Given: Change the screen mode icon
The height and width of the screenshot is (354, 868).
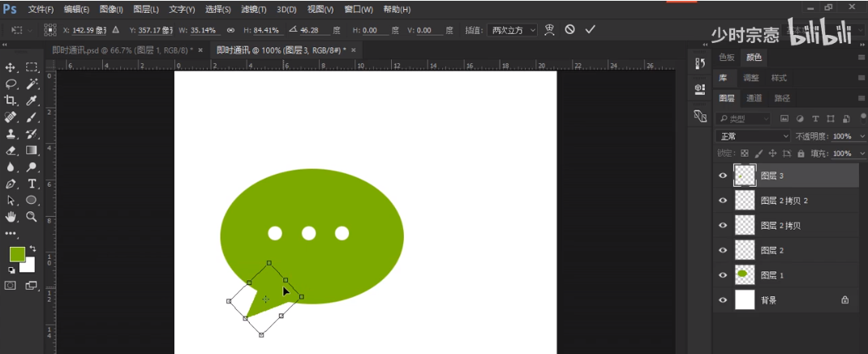Looking at the screenshot, I should (x=32, y=285).
